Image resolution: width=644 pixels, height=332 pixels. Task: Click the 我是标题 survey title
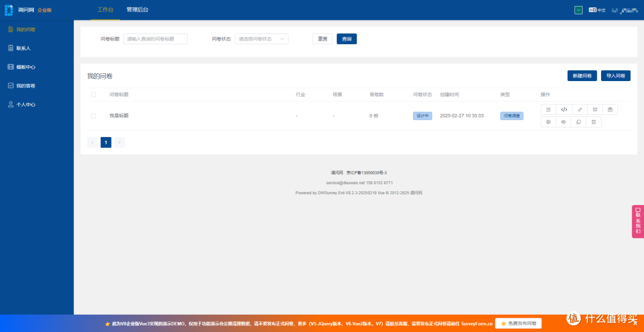[119, 116]
